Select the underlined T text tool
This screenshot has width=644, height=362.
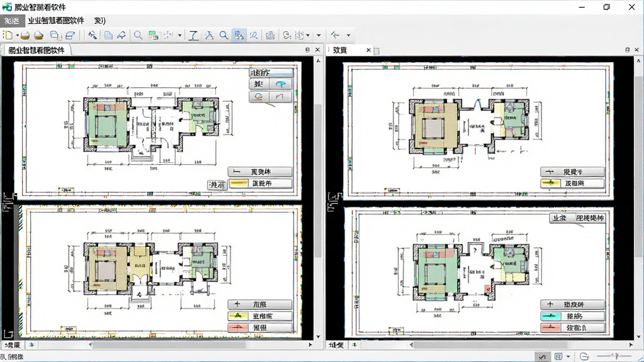coord(193,35)
